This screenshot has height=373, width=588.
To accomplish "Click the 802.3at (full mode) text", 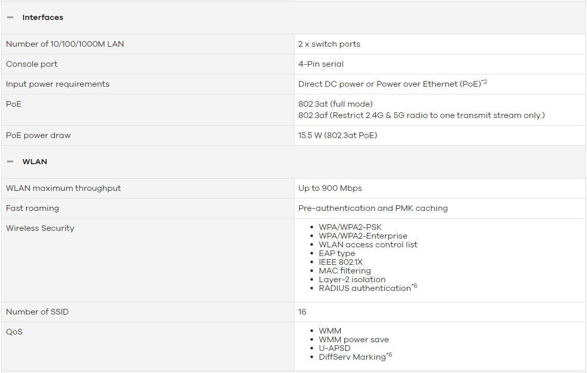I will click(336, 104).
